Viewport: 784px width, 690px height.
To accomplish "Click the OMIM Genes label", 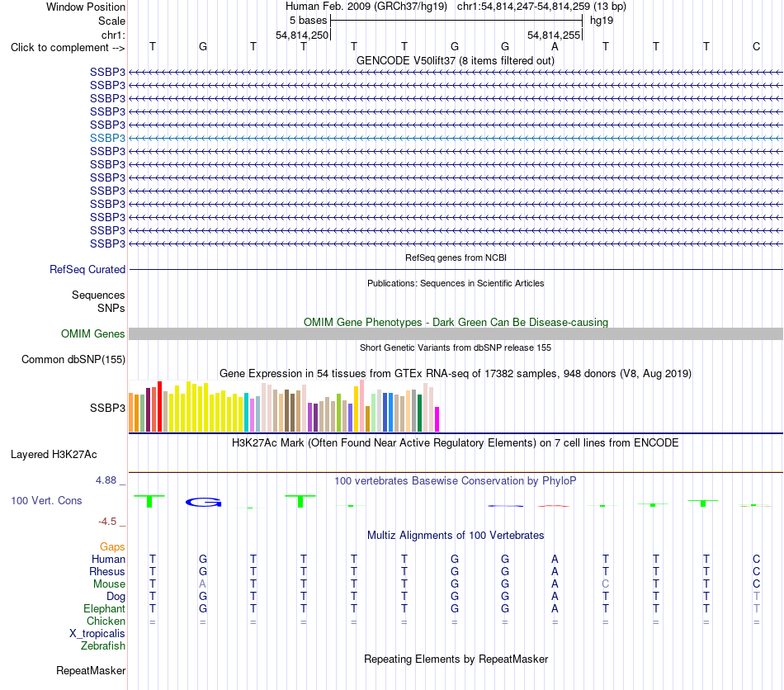I will (x=92, y=333).
